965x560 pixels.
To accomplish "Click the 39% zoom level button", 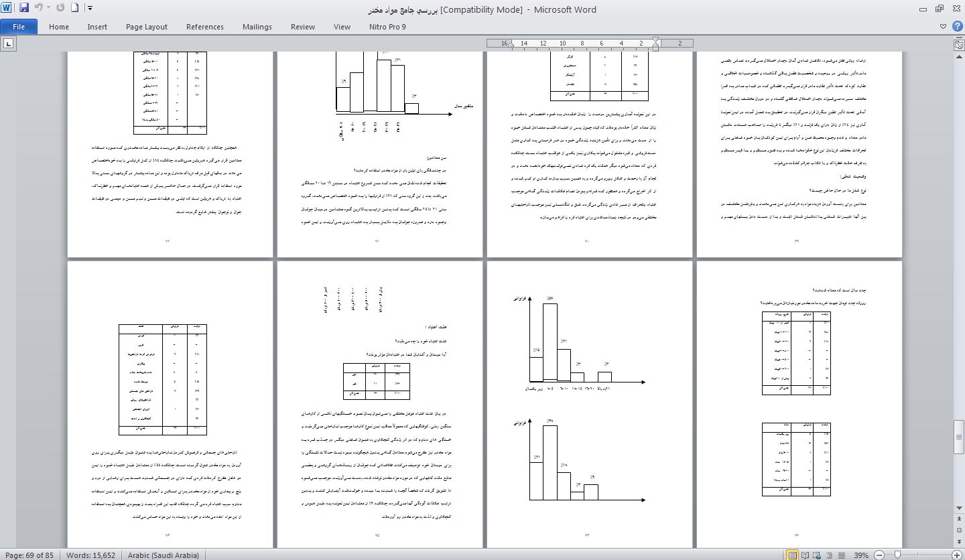I will coord(861,555).
